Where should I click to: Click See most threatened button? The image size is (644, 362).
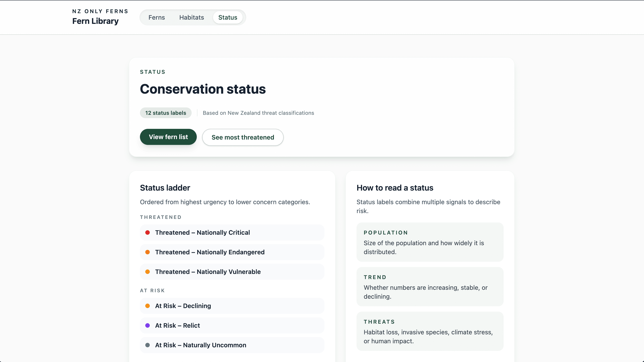point(242,137)
